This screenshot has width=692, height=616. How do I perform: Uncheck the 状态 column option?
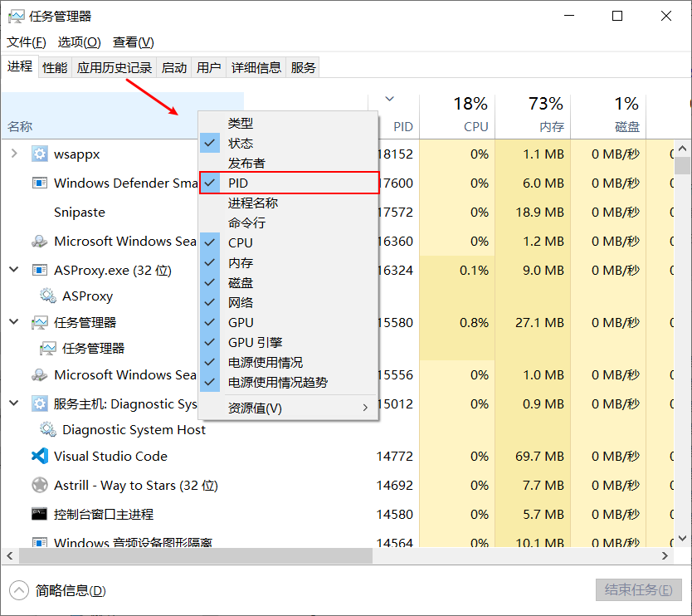tap(289, 143)
